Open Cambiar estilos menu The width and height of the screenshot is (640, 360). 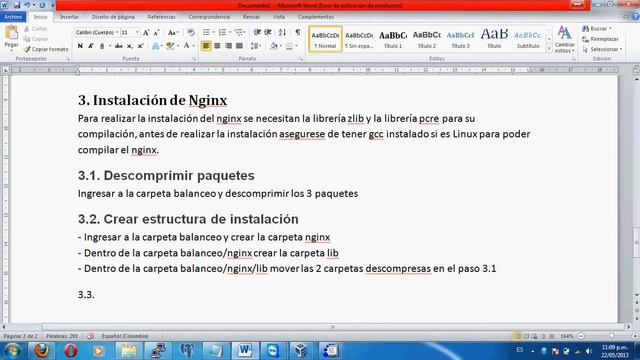coord(565,40)
